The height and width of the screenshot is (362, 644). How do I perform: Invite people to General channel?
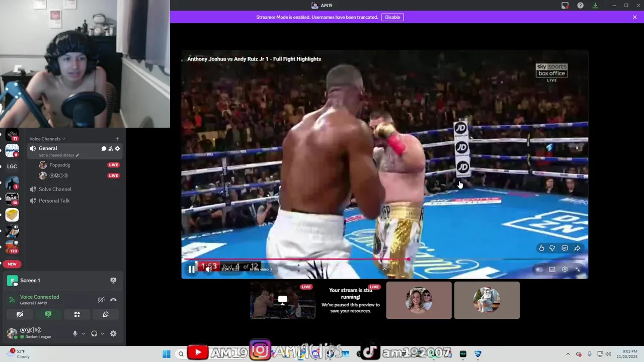[x=111, y=149]
